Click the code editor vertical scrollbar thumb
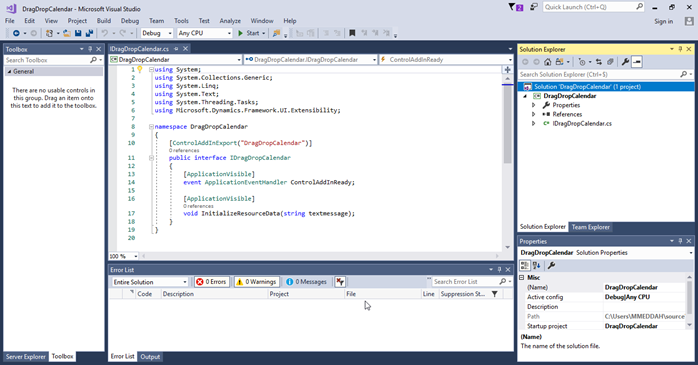The width and height of the screenshot is (698, 365). pyautogui.click(x=507, y=124)
